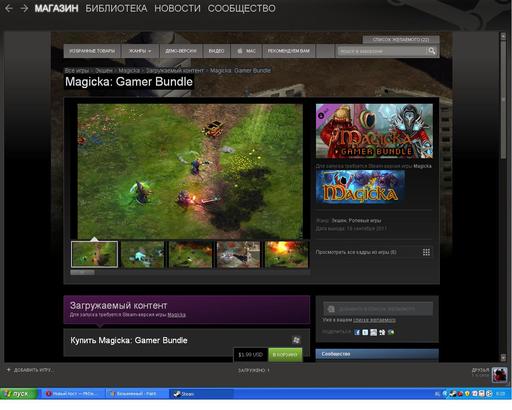Image resolution: width=512 pixels, height=410 pixels.
Task: Select the third screenshot thumbnail
Action: coord(191,254)
